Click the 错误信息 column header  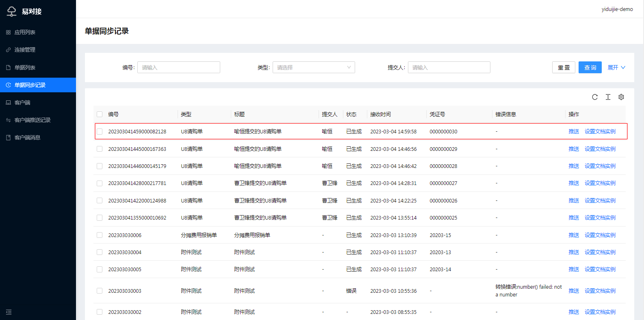coord(505,114)
